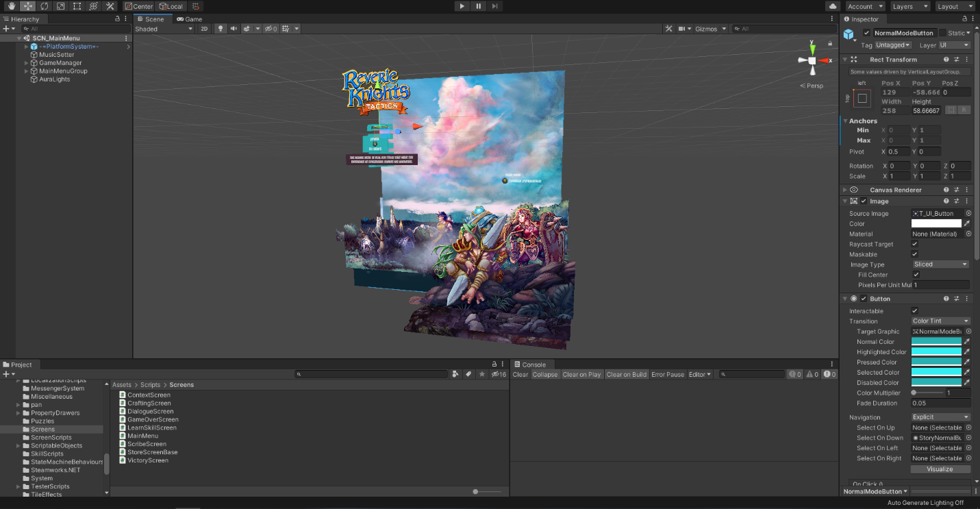Click the Pause button
The image size is (980, 509).
click(x=479, y=6)
